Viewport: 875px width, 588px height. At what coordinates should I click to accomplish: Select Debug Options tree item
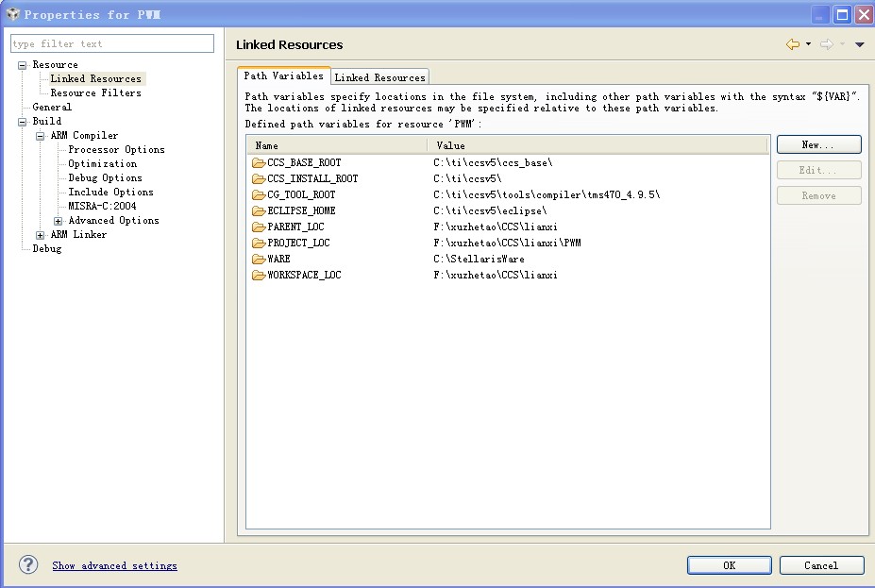pos(106,178)
